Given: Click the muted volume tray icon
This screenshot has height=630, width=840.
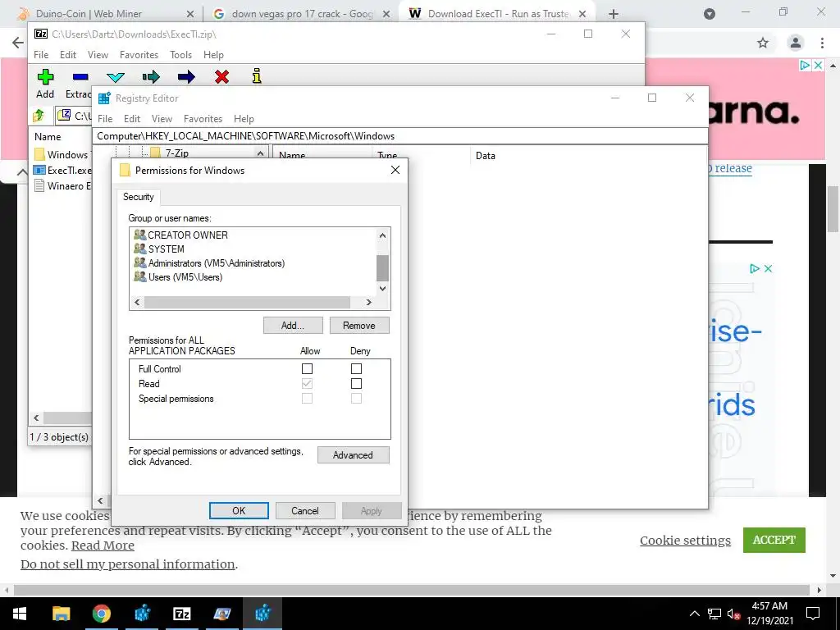Looking at the screenshot, I should [x=733, y=614].
